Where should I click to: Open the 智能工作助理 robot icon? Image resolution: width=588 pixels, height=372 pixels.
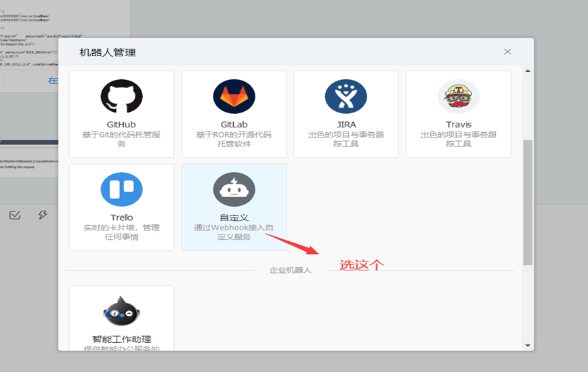tap(121, 312)
